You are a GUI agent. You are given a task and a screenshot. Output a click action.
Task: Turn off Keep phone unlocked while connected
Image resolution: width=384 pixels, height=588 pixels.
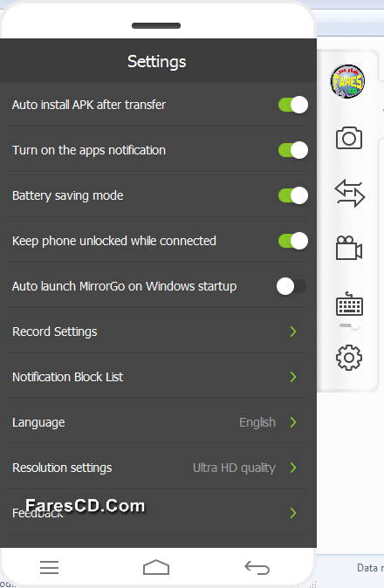pos(293,241)
